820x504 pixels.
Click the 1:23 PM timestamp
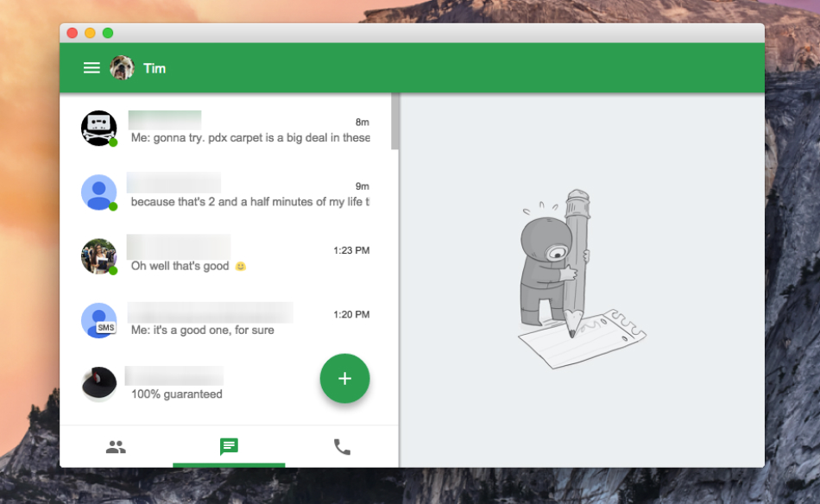tap(351, 250)
